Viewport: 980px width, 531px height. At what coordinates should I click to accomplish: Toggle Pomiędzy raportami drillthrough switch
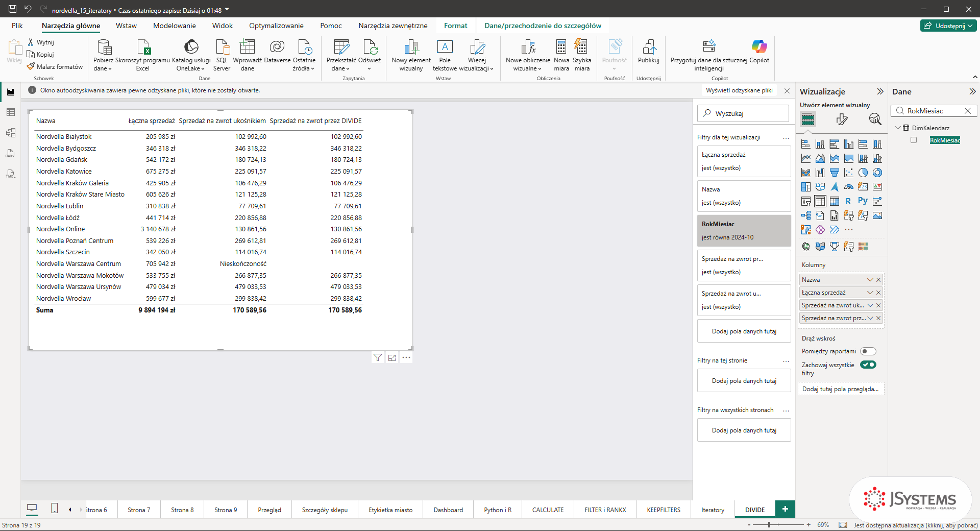[x=868, y=351]
